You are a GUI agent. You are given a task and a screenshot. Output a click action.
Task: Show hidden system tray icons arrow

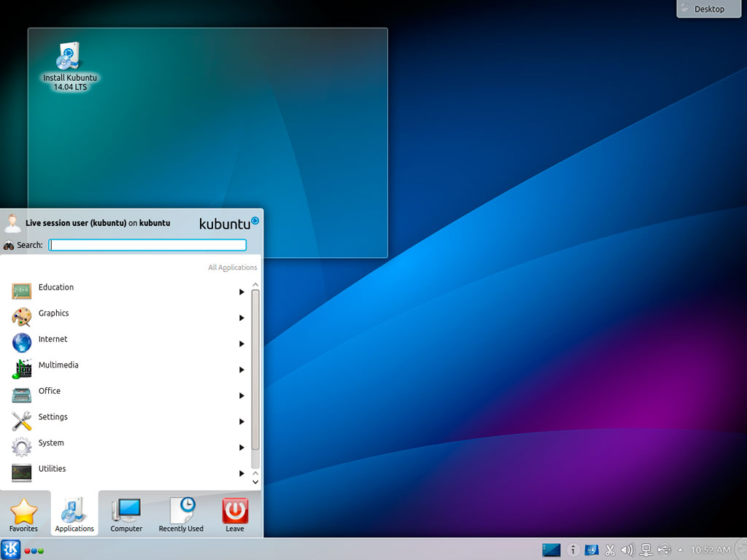coord(681,550)
